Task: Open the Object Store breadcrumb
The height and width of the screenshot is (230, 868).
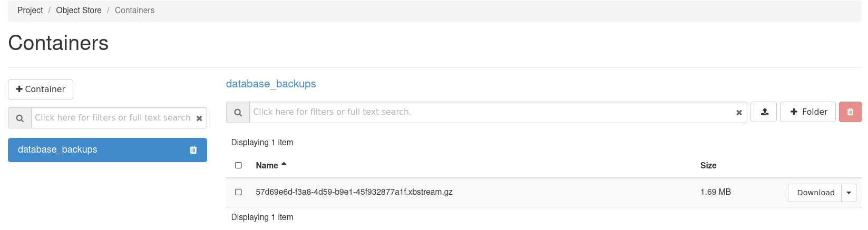Action: [x=79, y=11]
